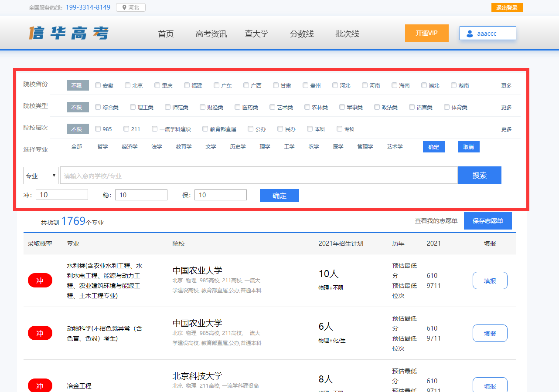Screen dimensions: 559x392
Task: Click the 保 count input field
Action: [221, 195]
